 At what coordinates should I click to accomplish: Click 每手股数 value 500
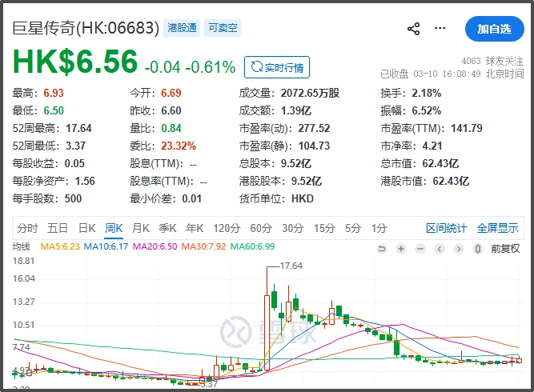73,198
